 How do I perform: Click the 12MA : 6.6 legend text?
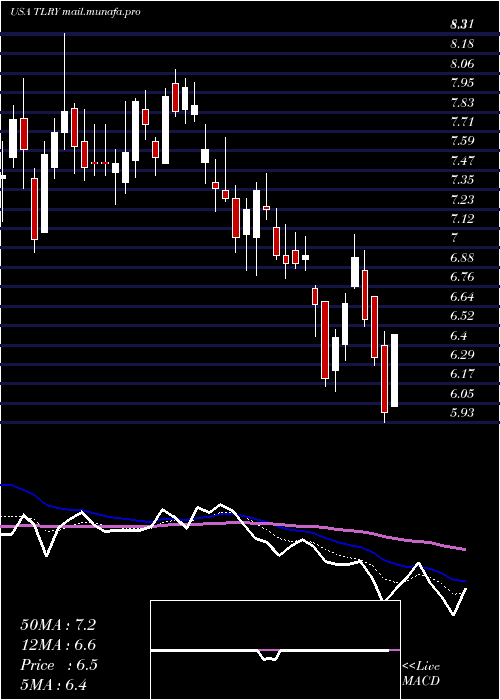[x=58, y=645]
